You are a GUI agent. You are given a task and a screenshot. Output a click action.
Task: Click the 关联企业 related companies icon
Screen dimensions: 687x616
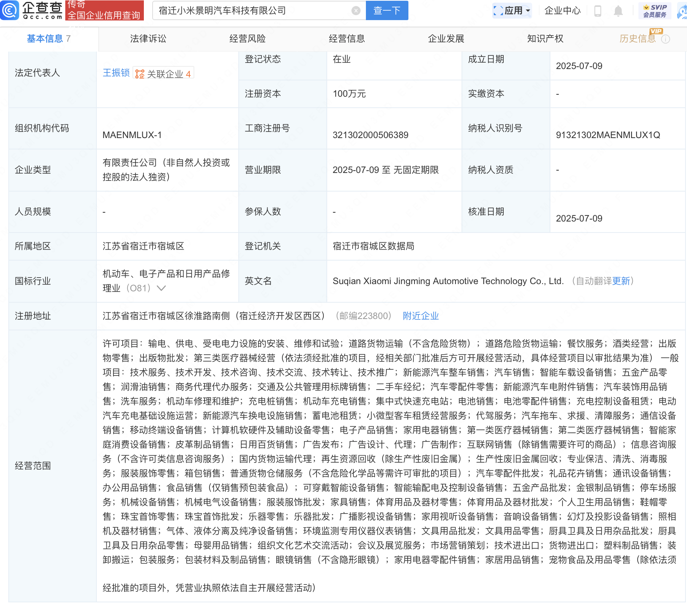(x=140, y=74)
